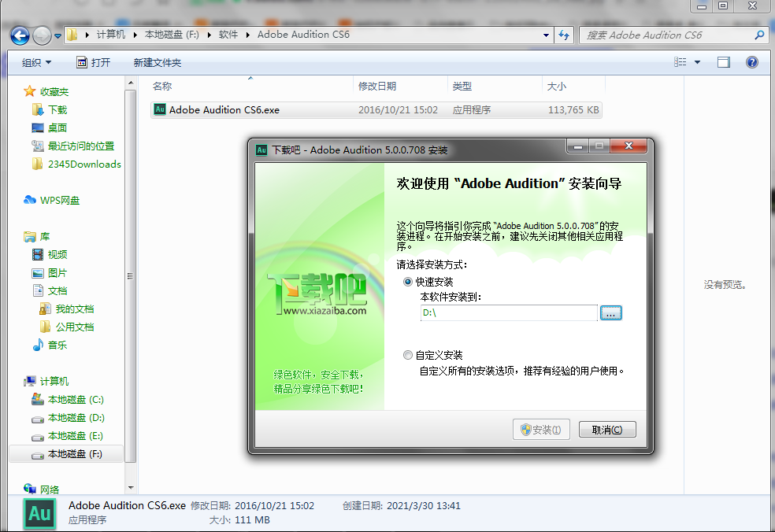Open 本地磁盘 (E:) drive
The width and height of the screenshot is (775, 532).
pyautogui.click(x=67, y=436)
